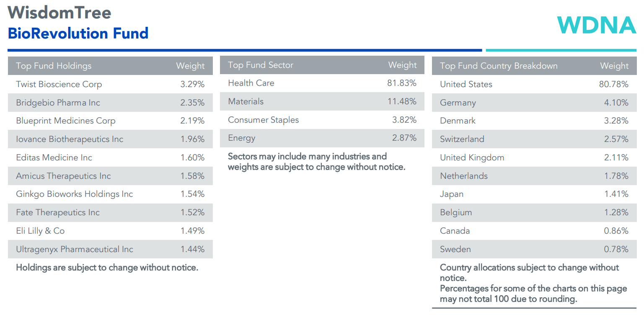Click the Switzerland country entry
This screenshot has height=317, width=644.
point(462,139)
